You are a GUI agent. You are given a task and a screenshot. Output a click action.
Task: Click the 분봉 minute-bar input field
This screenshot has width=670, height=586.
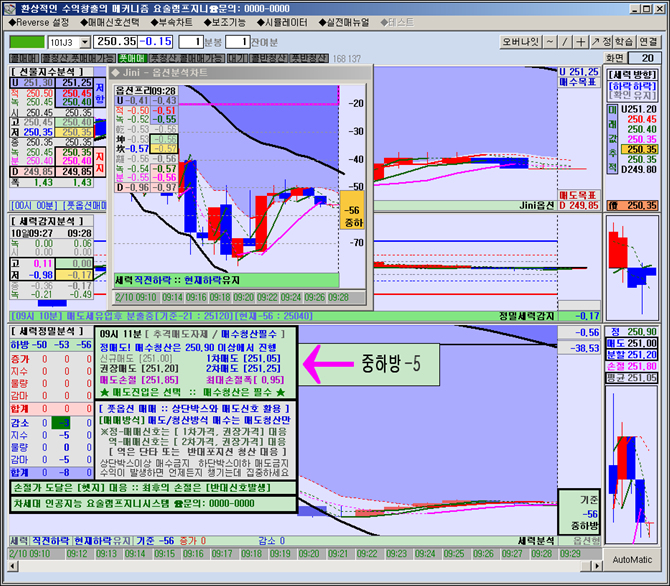click(191, 42)
